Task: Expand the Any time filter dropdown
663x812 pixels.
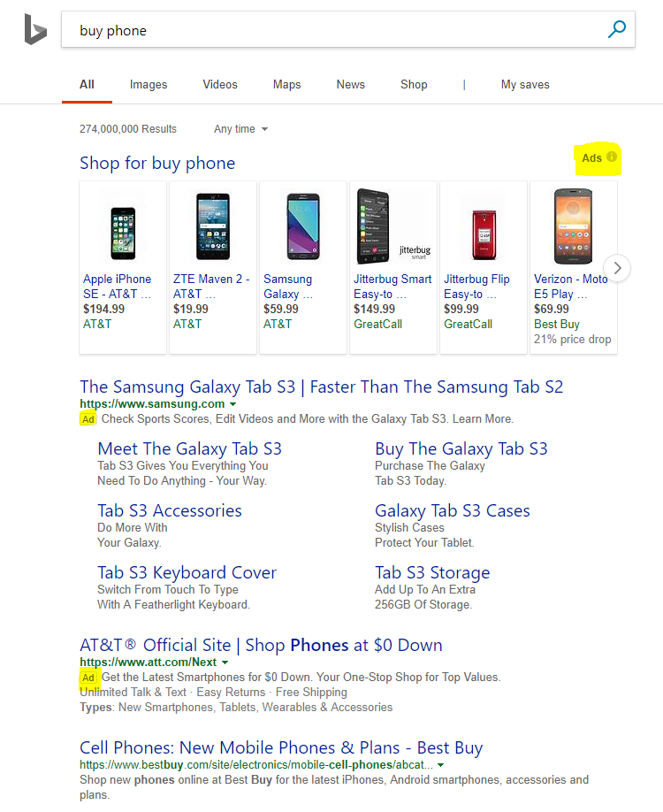Action: (240, 129)
